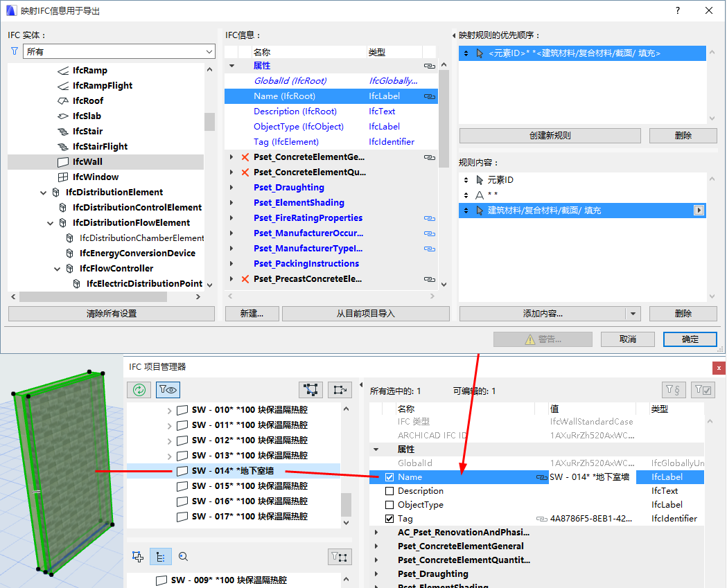Select IfcSlab entity
This screenshot has width=727, height=588.
click(87, 116)
